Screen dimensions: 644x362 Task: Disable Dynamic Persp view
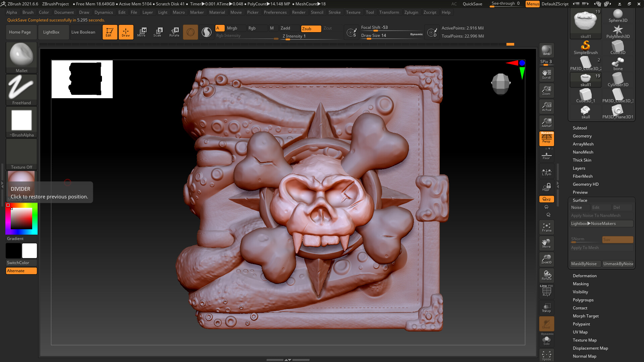pyautogui.click(x=546, y=139)
